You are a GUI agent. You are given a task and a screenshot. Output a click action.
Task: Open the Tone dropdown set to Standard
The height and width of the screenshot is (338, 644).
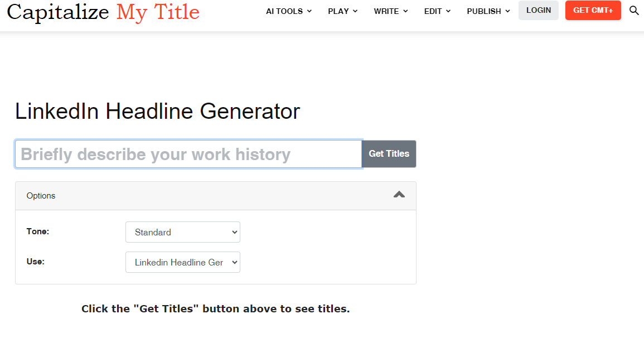pyautogui.click(x=183, y=232)
